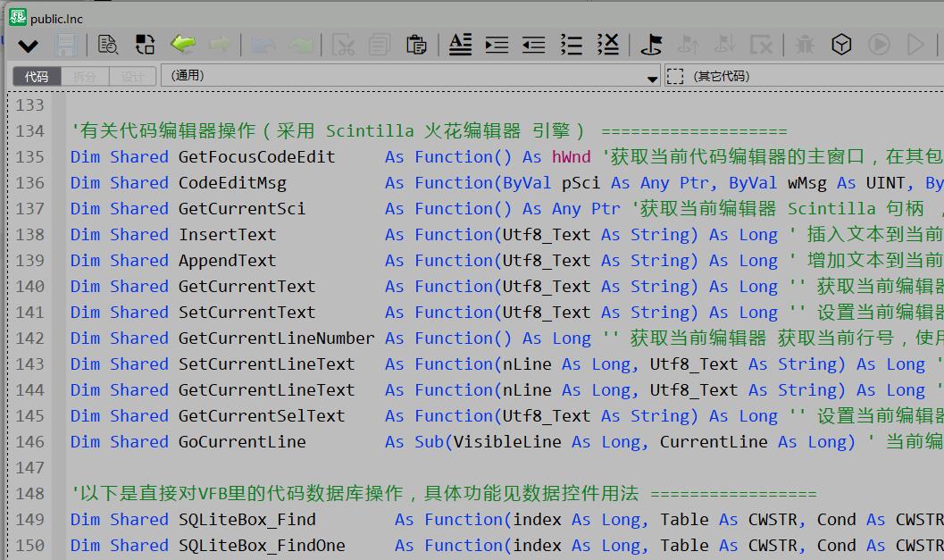Toggle bookmark flag icon
This screenshot has width=944, height=560.
[x=651, y=45]
